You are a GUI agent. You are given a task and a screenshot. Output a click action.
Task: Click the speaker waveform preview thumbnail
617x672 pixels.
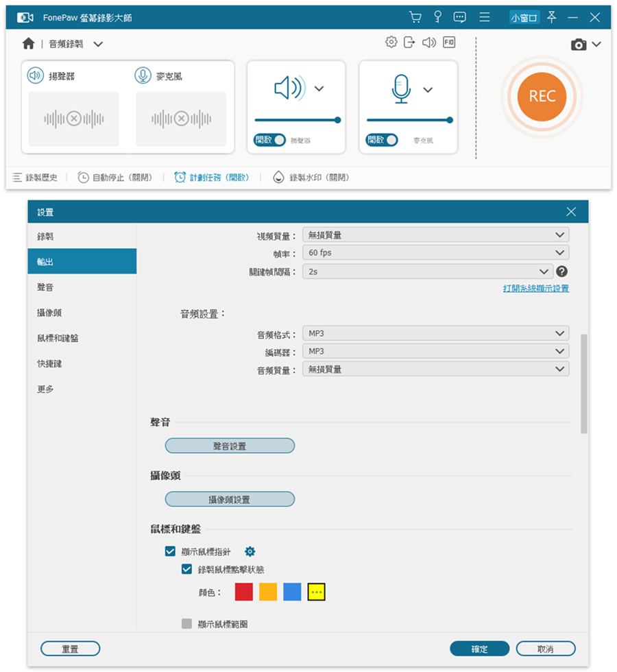tap(74, 119)
